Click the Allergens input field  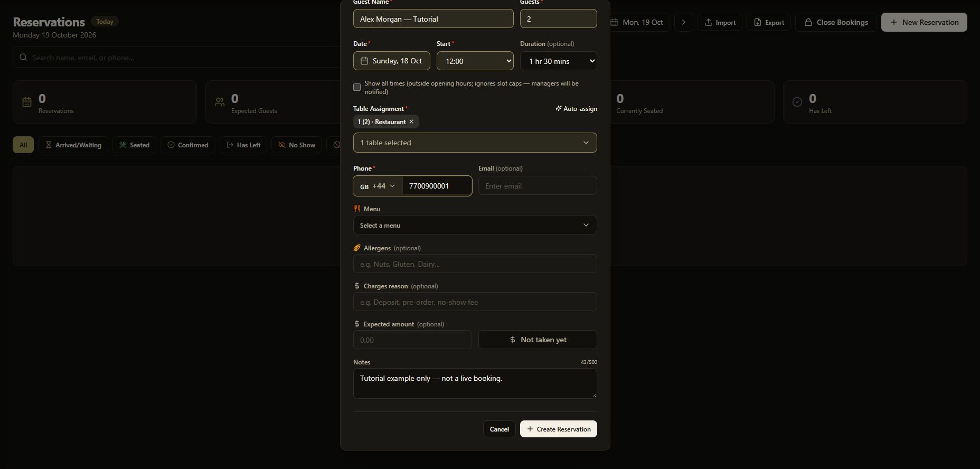475,264
